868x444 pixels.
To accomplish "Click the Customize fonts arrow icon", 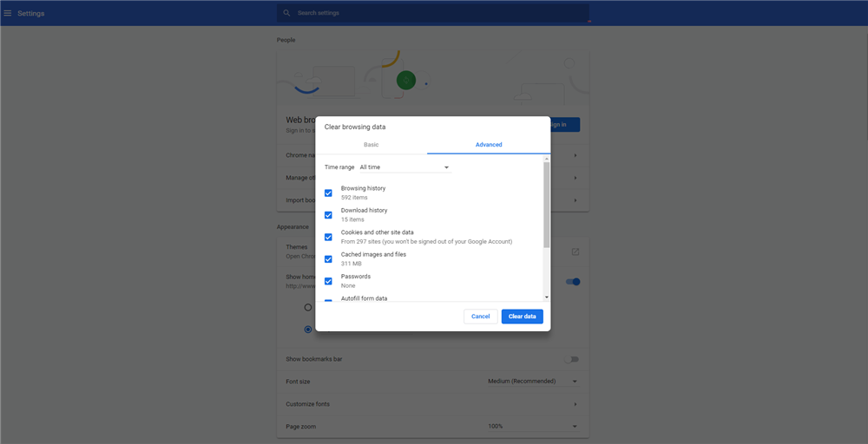I will (x=575, y=404).
